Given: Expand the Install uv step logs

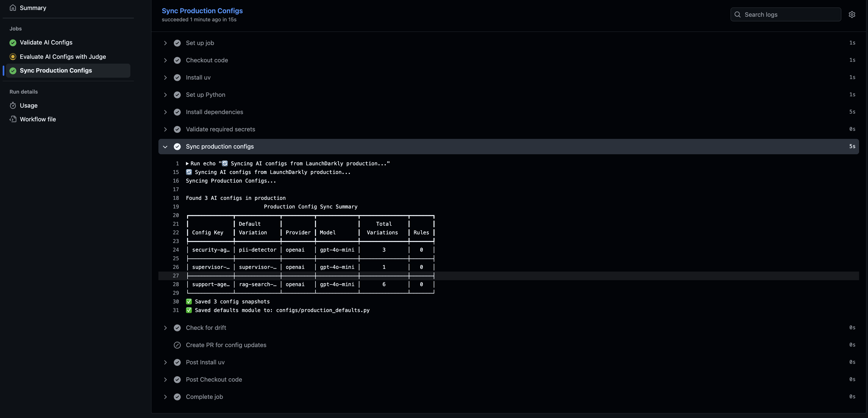Looking at the screenshot, I should (x=165, y=77).
